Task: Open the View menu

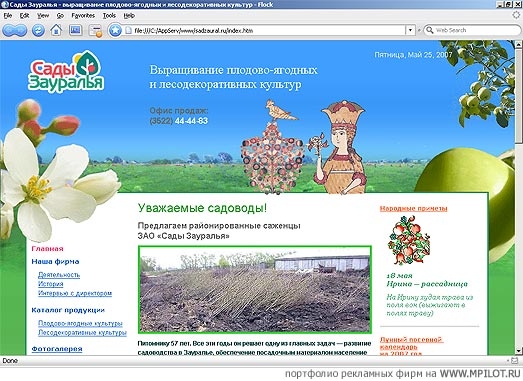Action: [x=43, y=16]
